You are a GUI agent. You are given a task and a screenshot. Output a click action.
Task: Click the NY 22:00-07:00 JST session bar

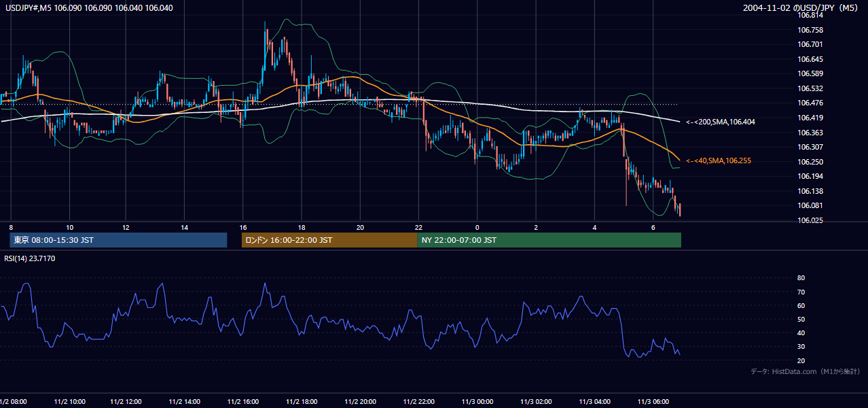(x=549, y=240)
